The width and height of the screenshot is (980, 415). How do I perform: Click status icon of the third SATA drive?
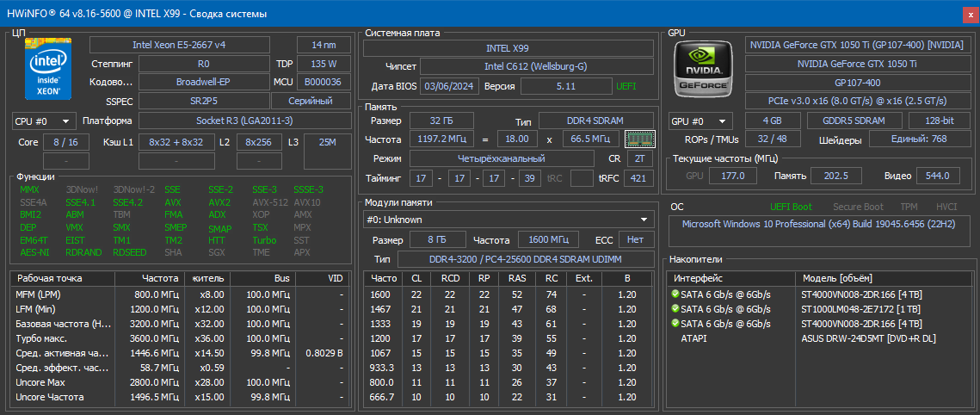click(x=675, y=323)
